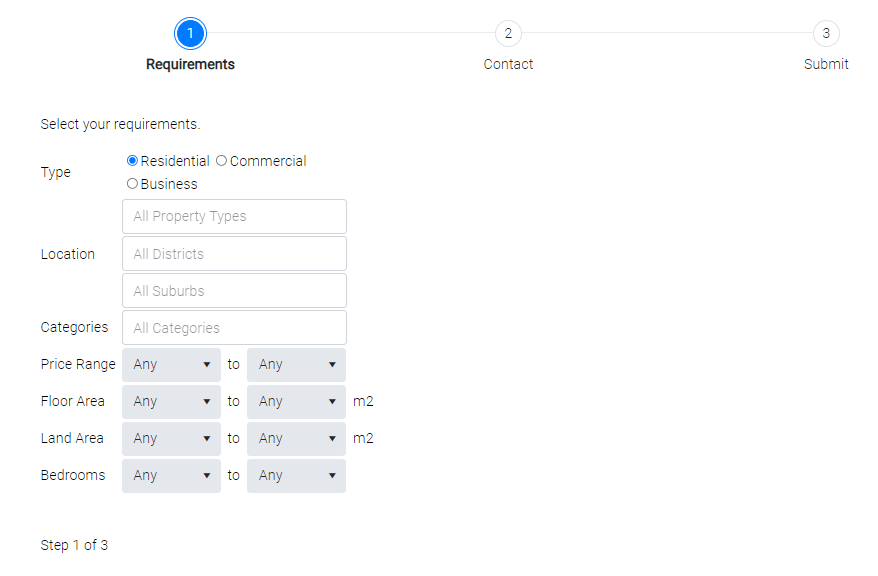Open the Floor Area maximum dropdown
This screenshot has height=576, width=878.
tap(296, 401)
